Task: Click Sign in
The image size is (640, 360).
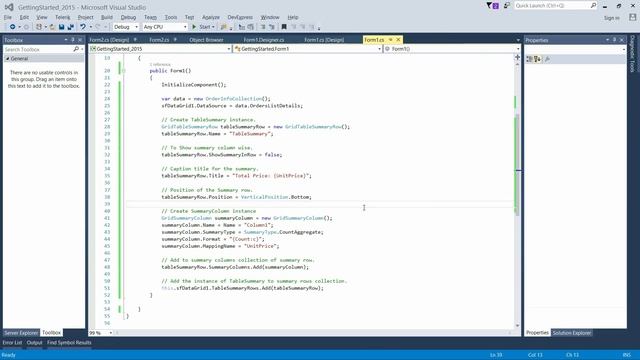Action: (x=611, y=18)
